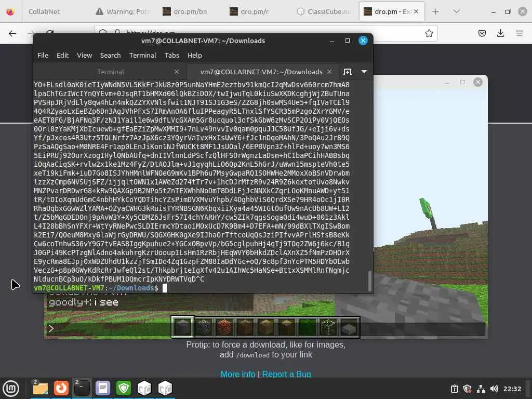This screenshot has height=399, width=532.
Task: Open the terminal taskbar icon
Action: [82, 388]
